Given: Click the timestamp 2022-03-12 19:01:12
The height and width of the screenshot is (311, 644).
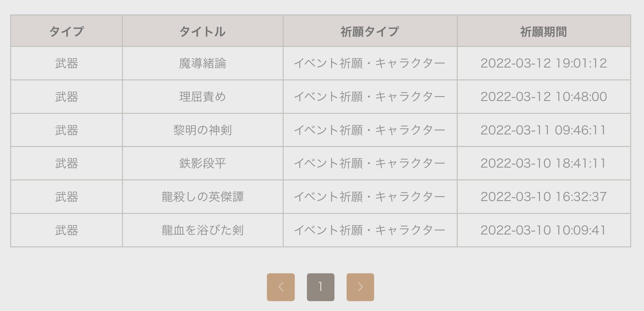Looking at the screenshot, I should pos(544,63).
